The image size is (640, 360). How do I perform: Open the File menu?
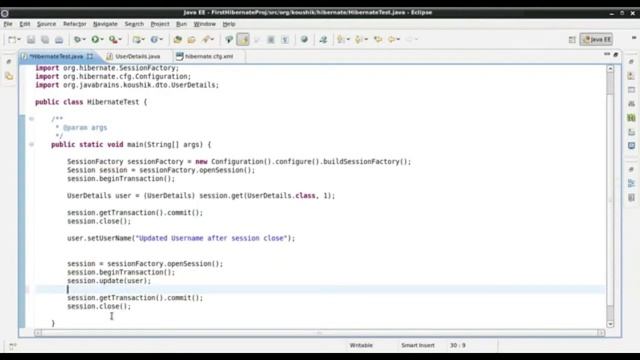8,24
